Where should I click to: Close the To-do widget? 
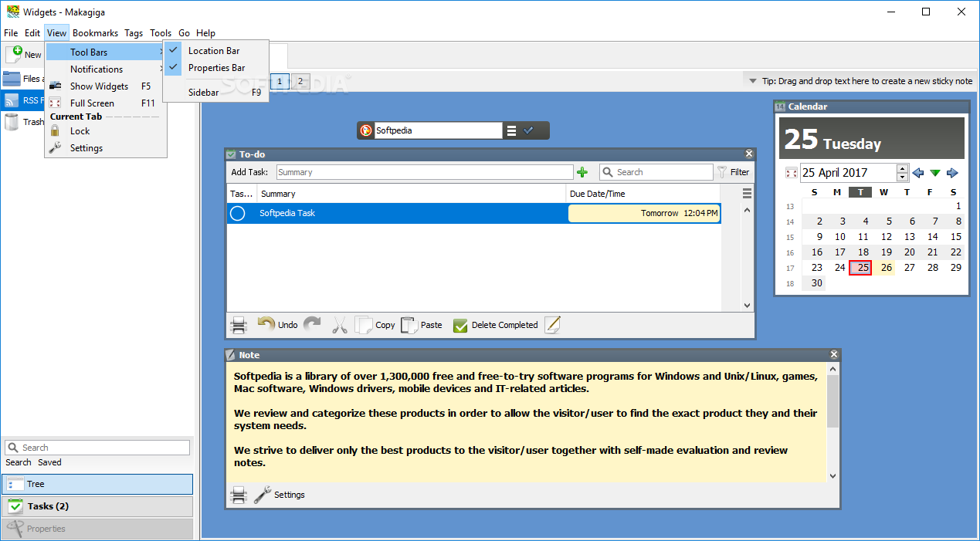pyautogui.click(x=748, y=154)
